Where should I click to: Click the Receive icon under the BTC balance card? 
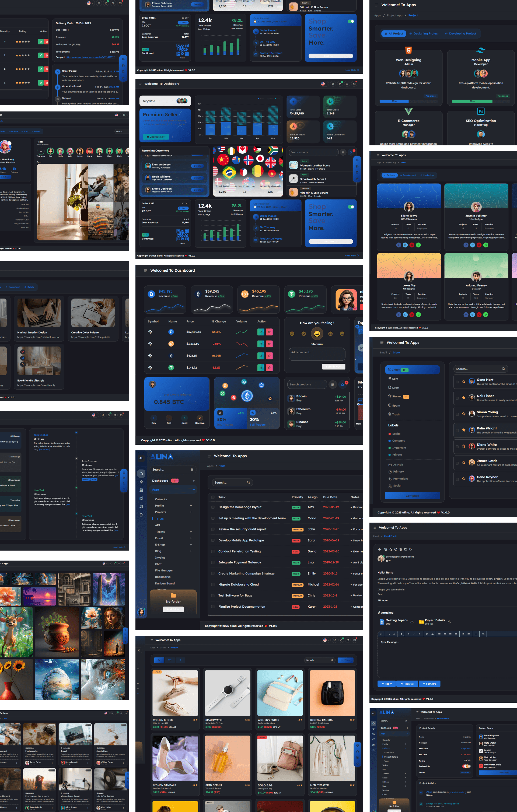coord(200,418)
